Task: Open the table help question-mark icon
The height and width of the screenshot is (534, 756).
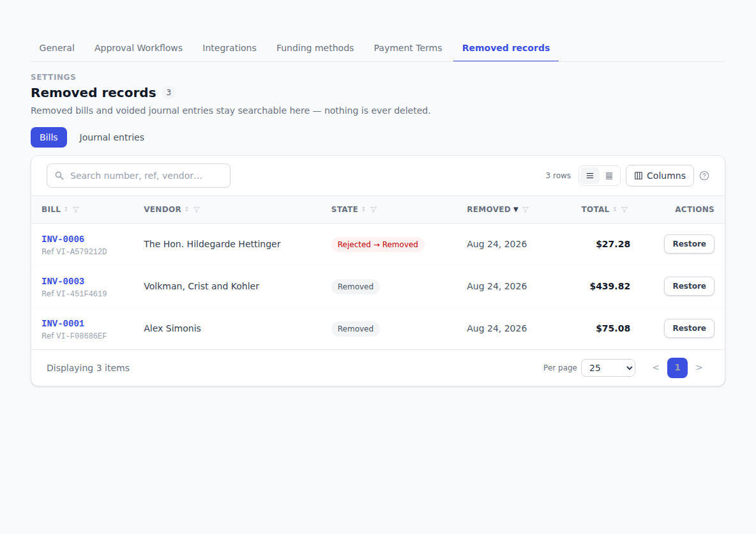Action: click(x=704, y=176)
